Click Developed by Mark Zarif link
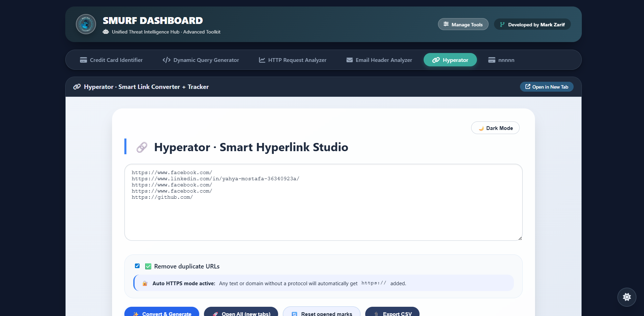The width and height of the screenshot is (644, 316). pyautogui.click(x=532, y=24)
